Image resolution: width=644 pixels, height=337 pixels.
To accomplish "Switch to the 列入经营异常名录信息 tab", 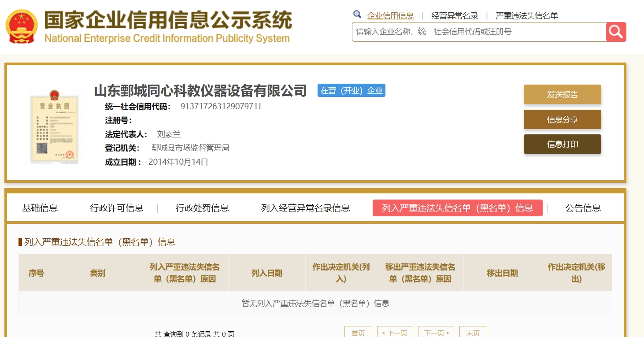I will tap(306, 208).
